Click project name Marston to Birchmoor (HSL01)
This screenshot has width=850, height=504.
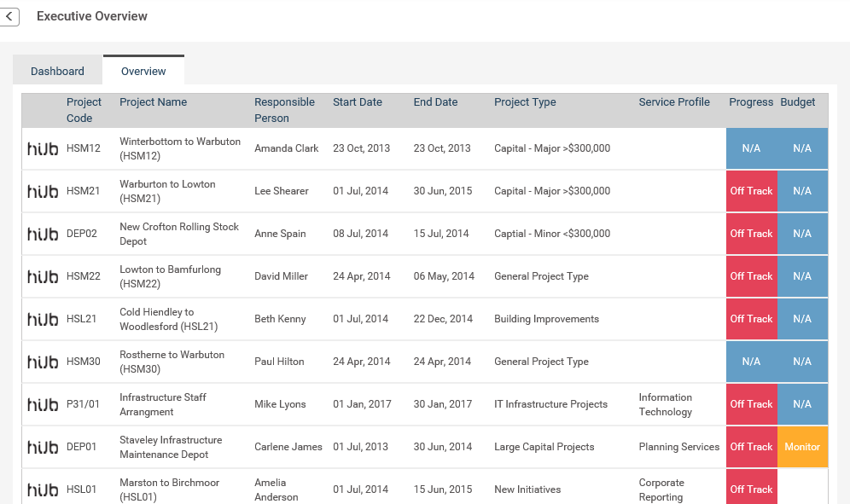[169, 490]
